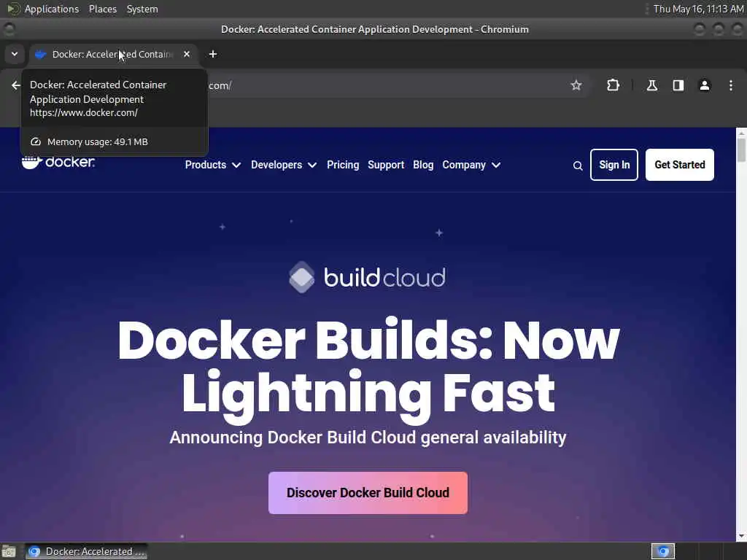This screenshot has height=560, width=747.
Task: Select the Docker: Accelerated Container tab
Action: (x=112, y=54)
